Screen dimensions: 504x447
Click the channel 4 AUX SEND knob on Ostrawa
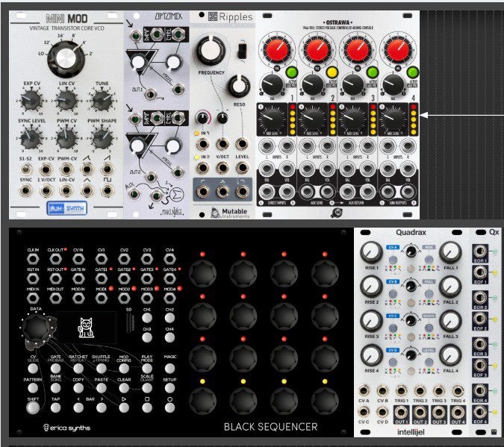click(x=393, y=119)
